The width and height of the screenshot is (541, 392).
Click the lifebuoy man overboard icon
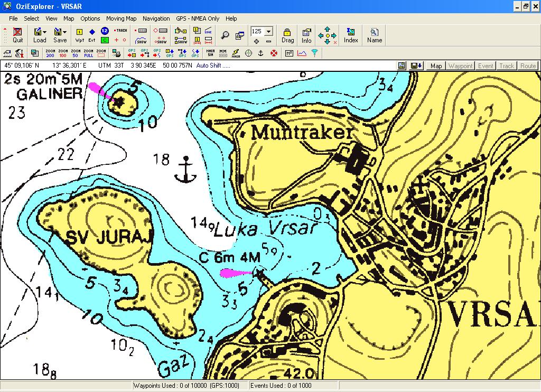tap(274, 53)
